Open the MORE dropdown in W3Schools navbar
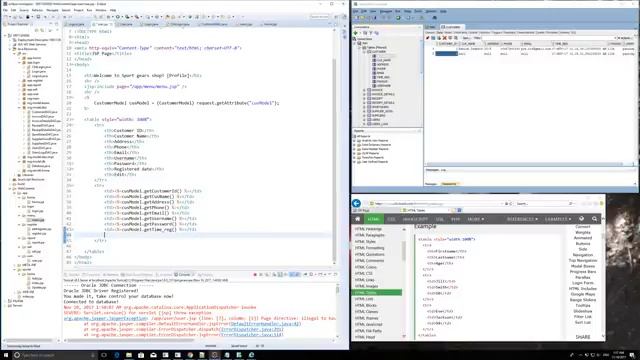640x360 pixels. 476,219
